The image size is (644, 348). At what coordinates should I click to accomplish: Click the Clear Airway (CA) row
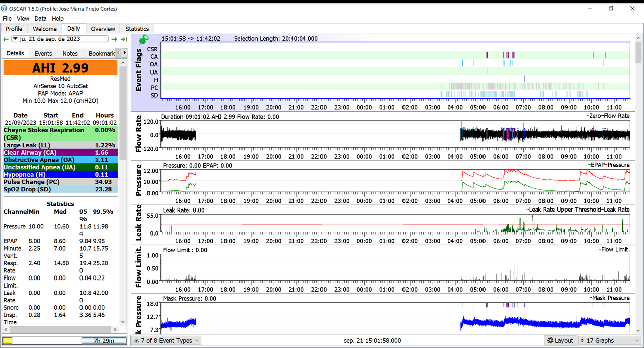[x=60, y=152]
